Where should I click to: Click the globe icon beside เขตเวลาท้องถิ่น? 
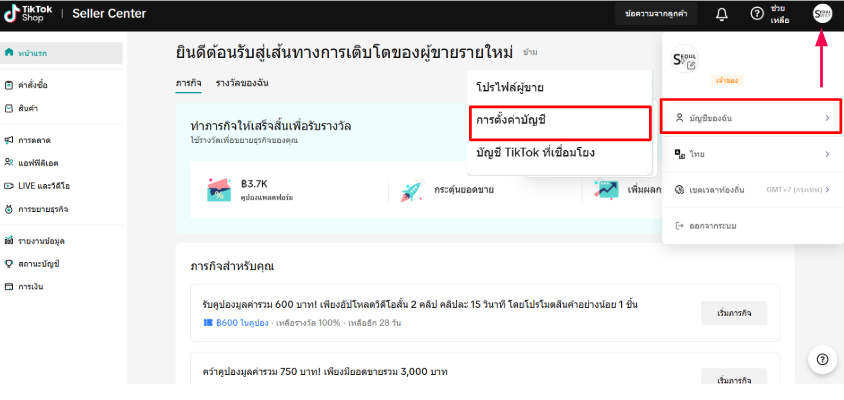tap(679, 190)
